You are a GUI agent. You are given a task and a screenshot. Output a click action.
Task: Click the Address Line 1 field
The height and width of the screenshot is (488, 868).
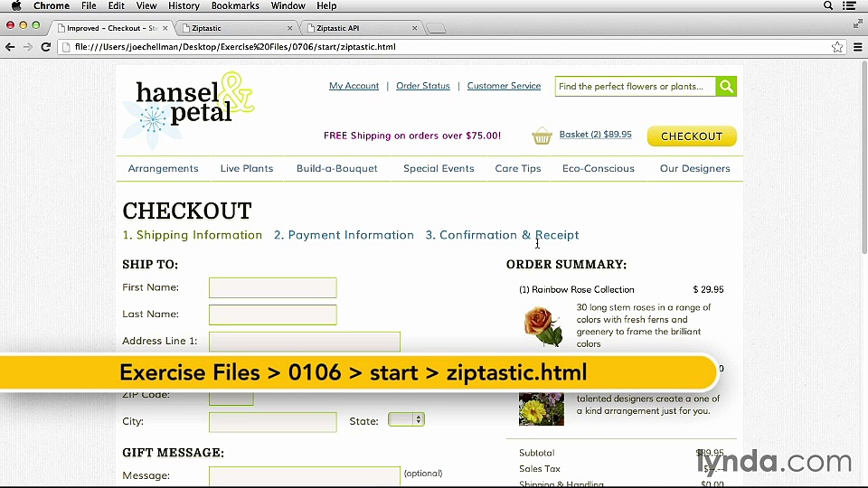[x=305, y=342]
